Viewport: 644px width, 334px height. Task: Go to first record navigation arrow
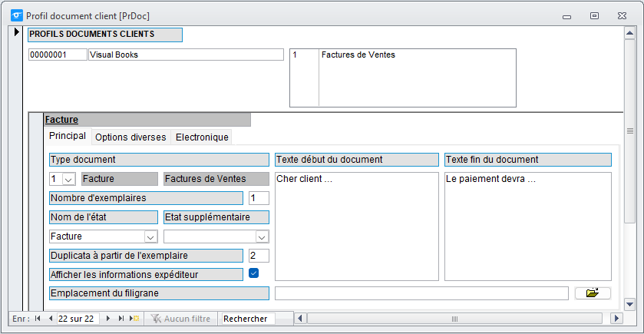point(38,319)
